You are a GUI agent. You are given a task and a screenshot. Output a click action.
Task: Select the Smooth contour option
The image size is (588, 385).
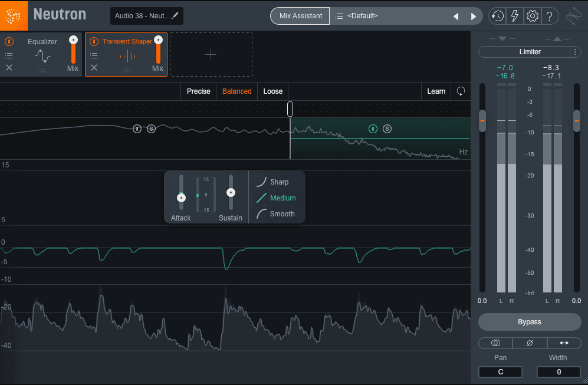click(x=275, y=213)
